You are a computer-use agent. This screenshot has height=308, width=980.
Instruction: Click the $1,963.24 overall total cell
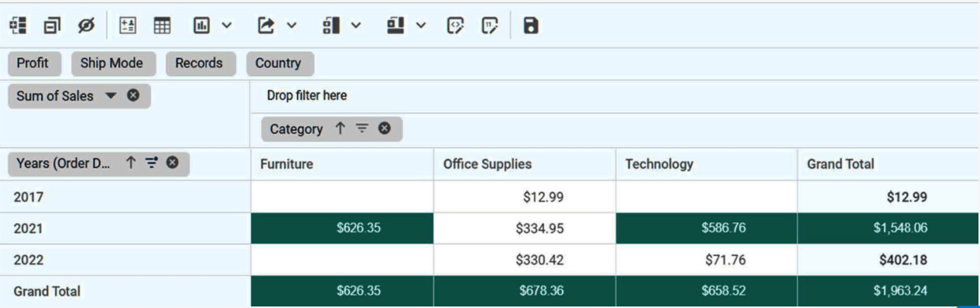(889, 292)
